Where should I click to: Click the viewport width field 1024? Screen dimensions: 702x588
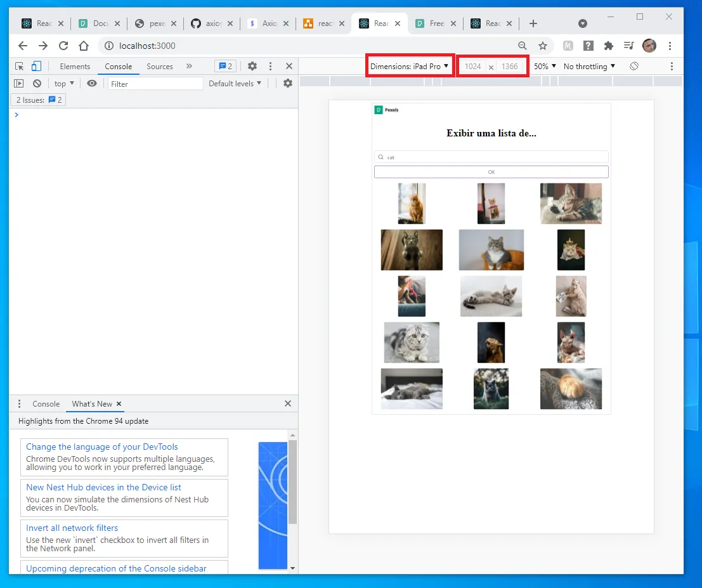(473, 66)
